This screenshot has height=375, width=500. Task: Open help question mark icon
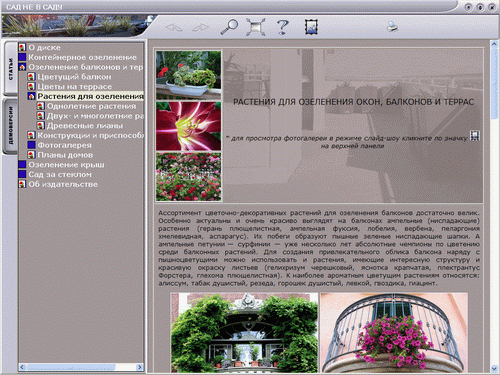(283, 27)
